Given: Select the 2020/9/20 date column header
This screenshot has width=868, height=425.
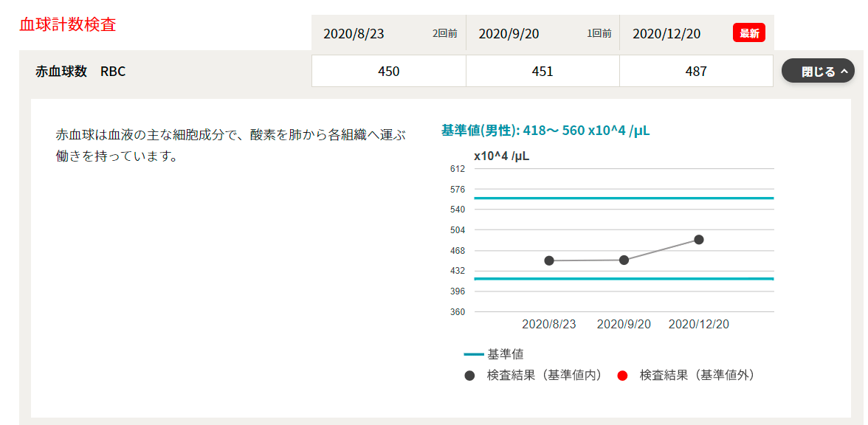Looking at the screenshot, I should (x=543, y=32).
